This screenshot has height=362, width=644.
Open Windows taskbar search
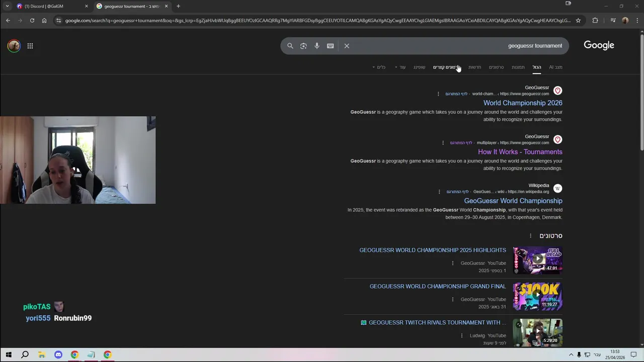pos(25,354)
